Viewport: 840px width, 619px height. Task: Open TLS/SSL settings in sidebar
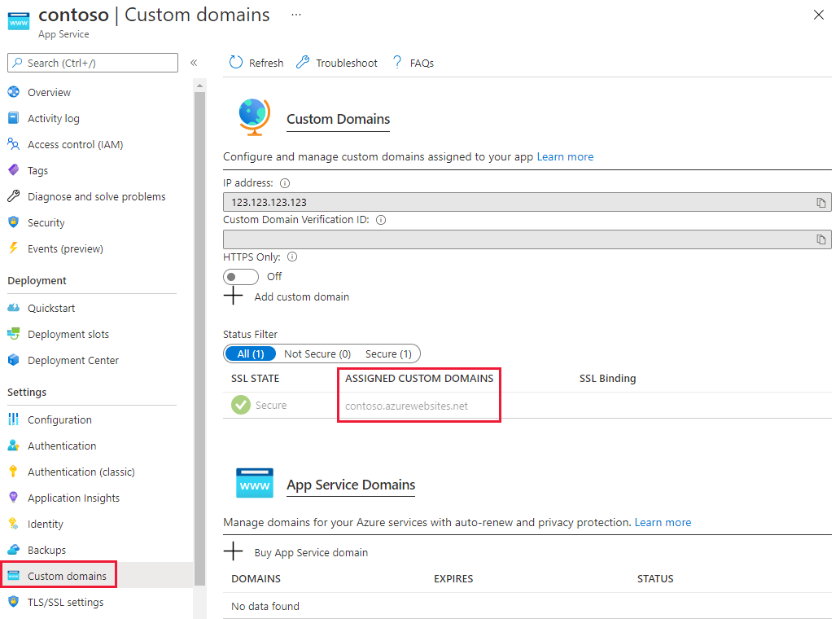tap(65, 603)
